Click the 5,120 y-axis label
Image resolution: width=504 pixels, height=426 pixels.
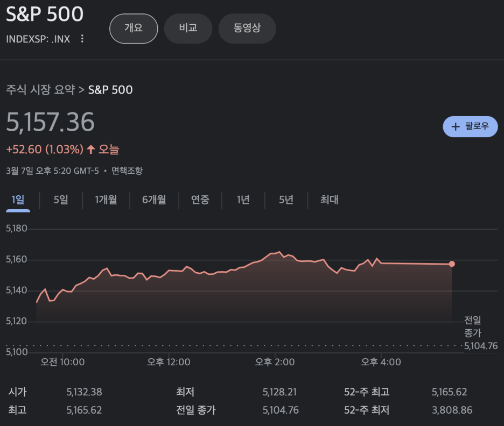coord(16,321)
